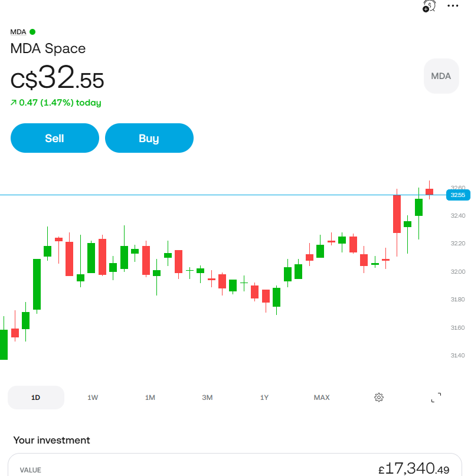Select the MAX chart range
The image size is (471, 476).
322,398
